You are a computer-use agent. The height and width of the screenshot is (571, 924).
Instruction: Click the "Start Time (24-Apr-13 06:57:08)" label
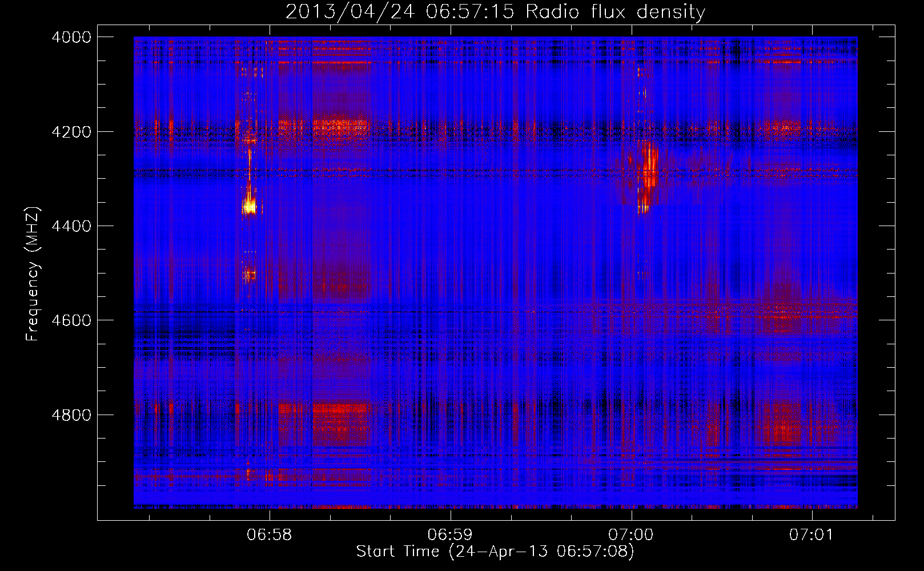tap(495, 552)
